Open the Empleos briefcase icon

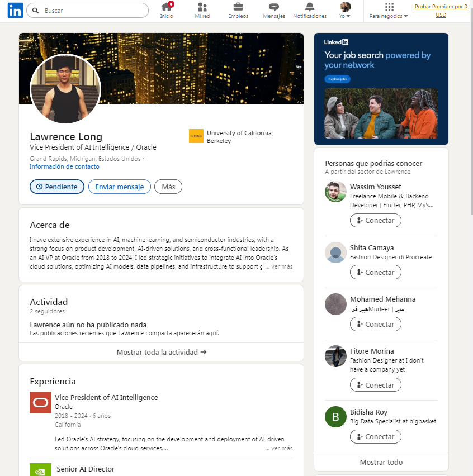(x=238, y=7)
